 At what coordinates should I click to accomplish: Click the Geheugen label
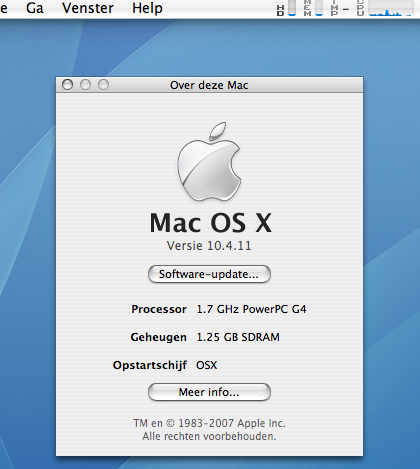click(x=159, y=337)
